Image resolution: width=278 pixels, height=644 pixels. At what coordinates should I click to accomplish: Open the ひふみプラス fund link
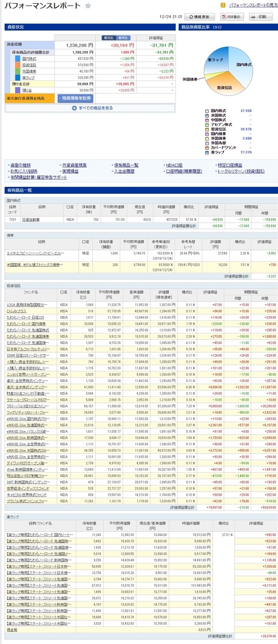click(x=16, y=311)
